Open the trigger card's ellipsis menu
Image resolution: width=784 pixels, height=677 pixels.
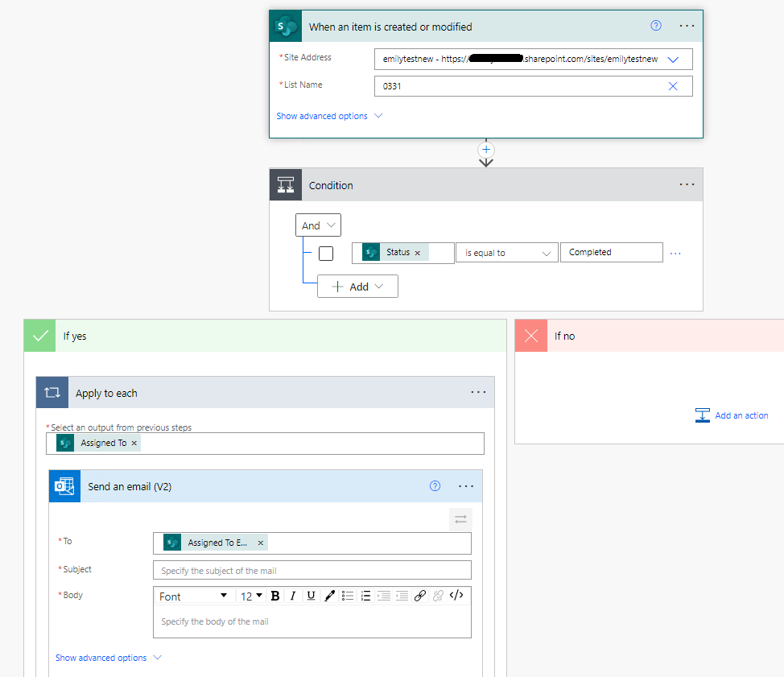click(x=687, y=25)
